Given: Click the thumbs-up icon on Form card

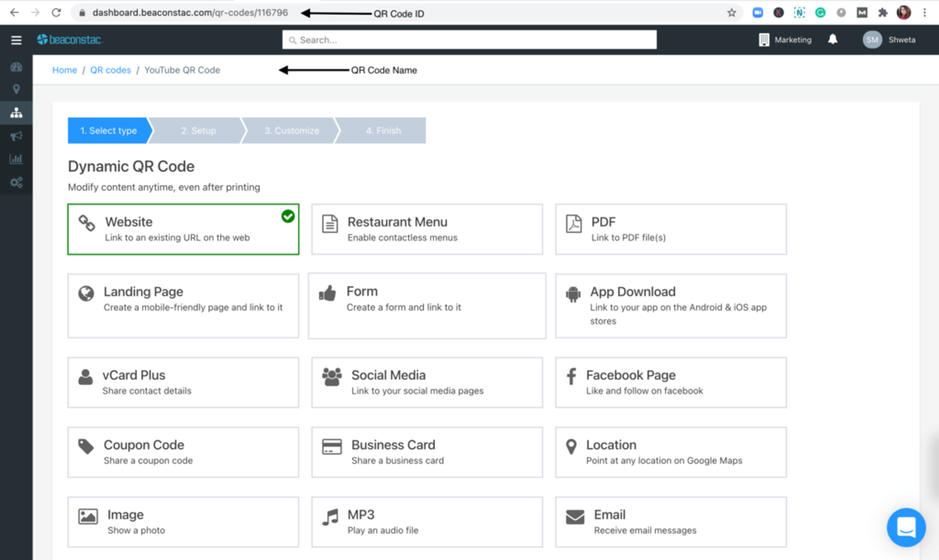Looking at the screenshot, I should (x=327, y=293).
